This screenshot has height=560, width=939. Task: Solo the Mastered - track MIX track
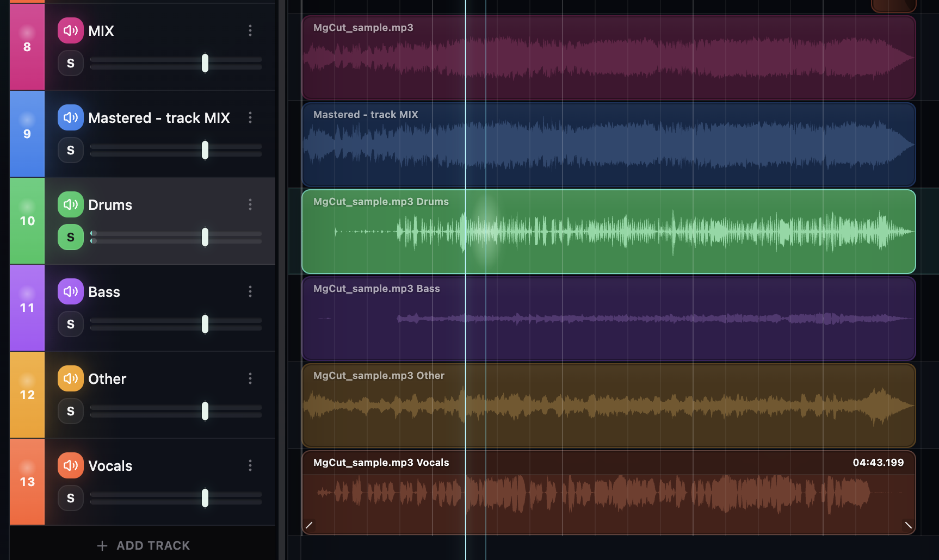pos(71,150)
